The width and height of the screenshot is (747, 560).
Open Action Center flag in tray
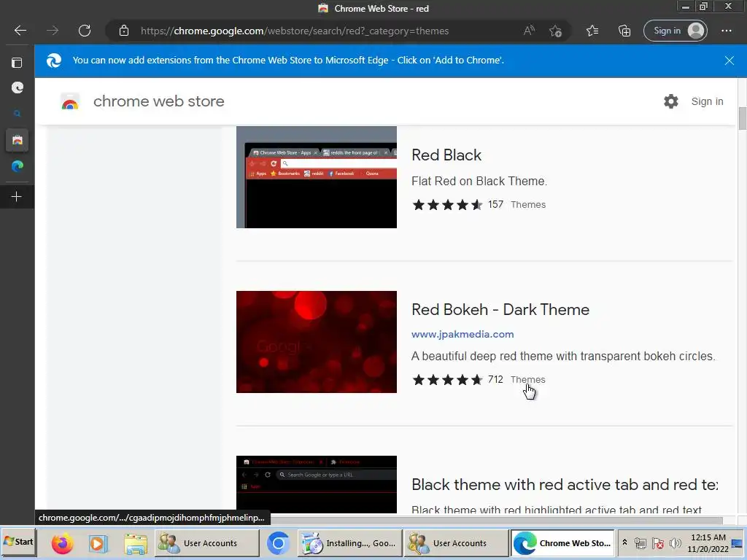(x=658, y=543)
